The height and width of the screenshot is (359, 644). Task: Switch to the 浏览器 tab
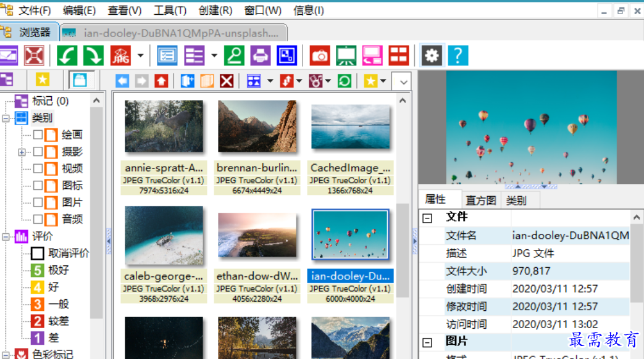pos(29,32)
